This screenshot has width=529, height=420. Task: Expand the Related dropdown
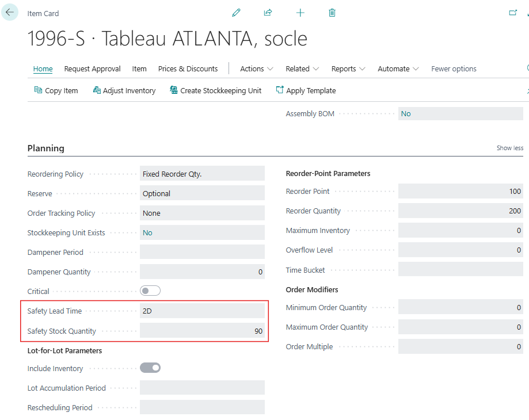[302, 69]
